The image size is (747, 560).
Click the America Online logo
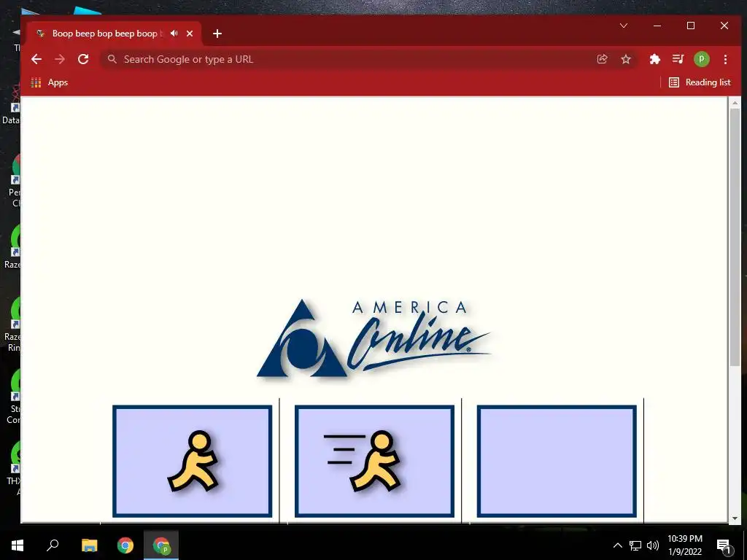click(x=374, y=338)
